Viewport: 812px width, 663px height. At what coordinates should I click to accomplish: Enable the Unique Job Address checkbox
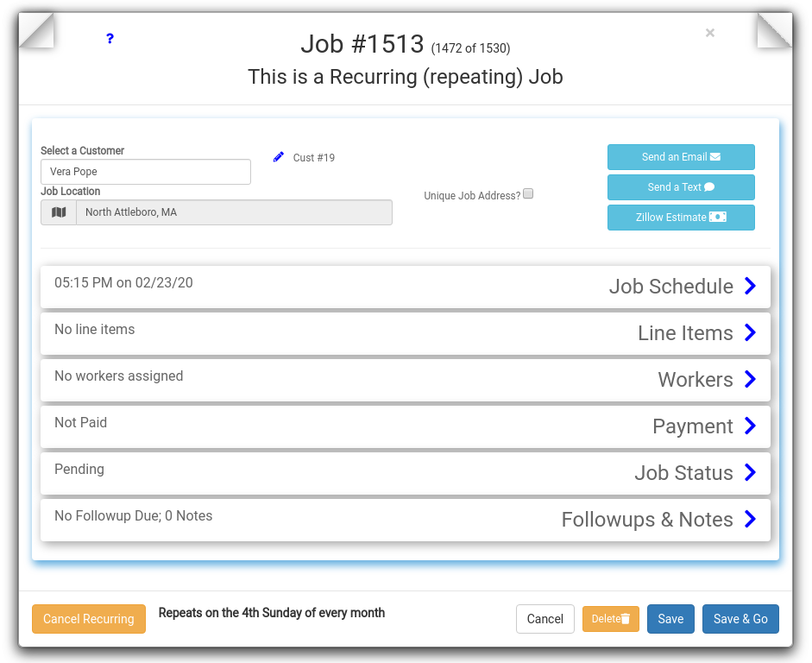[x=527, y=193]
